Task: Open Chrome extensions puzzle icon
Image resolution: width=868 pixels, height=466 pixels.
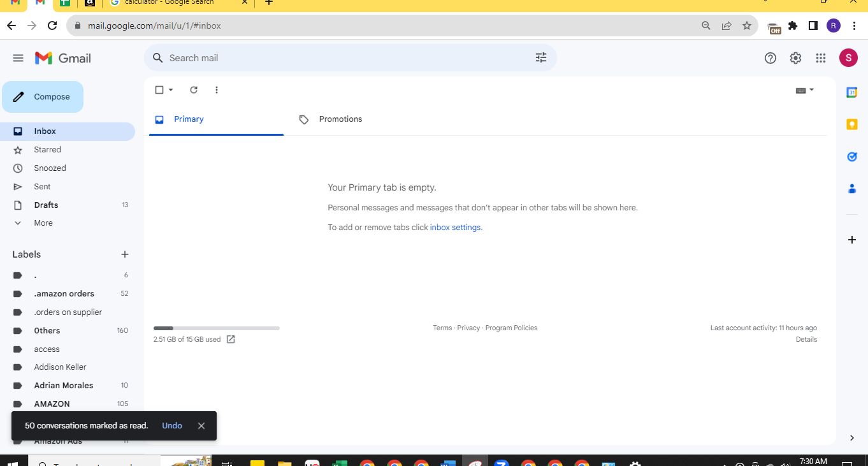Action: tap(793, 25)
